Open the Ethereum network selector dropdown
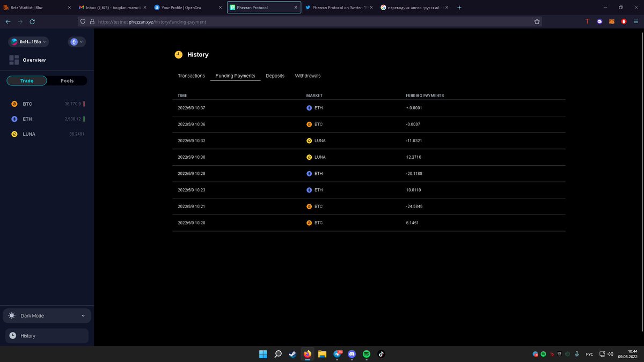Image resolution: width=644 pixels, height=362 pixels. click(77, 42)
